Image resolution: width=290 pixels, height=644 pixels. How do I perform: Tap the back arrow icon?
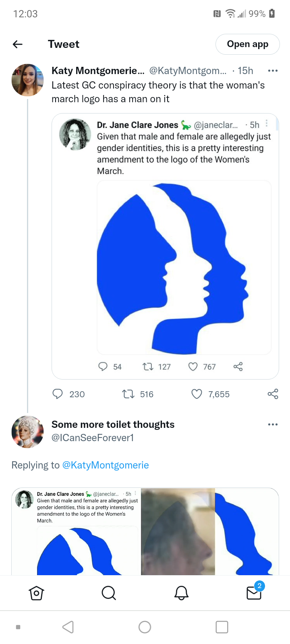coord(18,44)
